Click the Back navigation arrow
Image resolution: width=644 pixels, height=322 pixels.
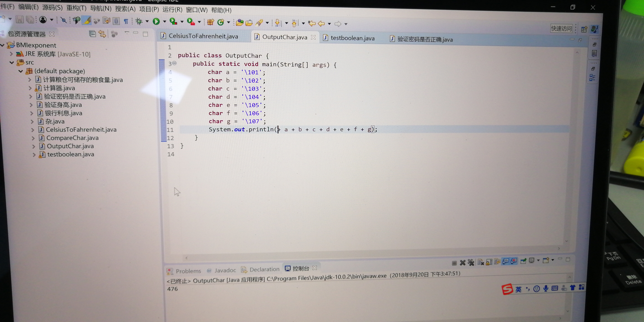coord(321,24)
